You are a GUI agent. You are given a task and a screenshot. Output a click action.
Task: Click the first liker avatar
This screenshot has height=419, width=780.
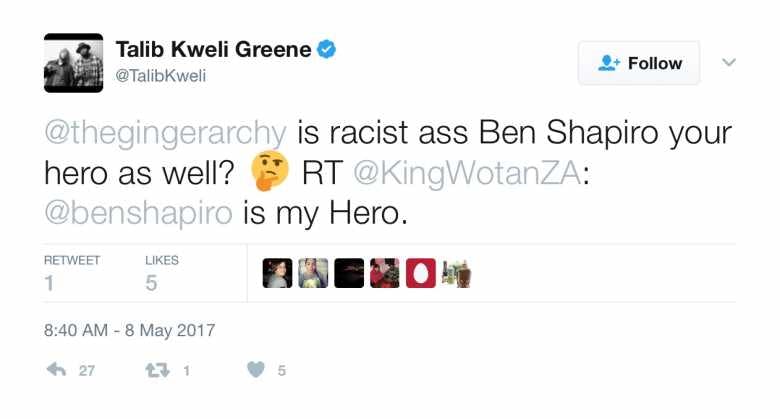pos(277,273)
